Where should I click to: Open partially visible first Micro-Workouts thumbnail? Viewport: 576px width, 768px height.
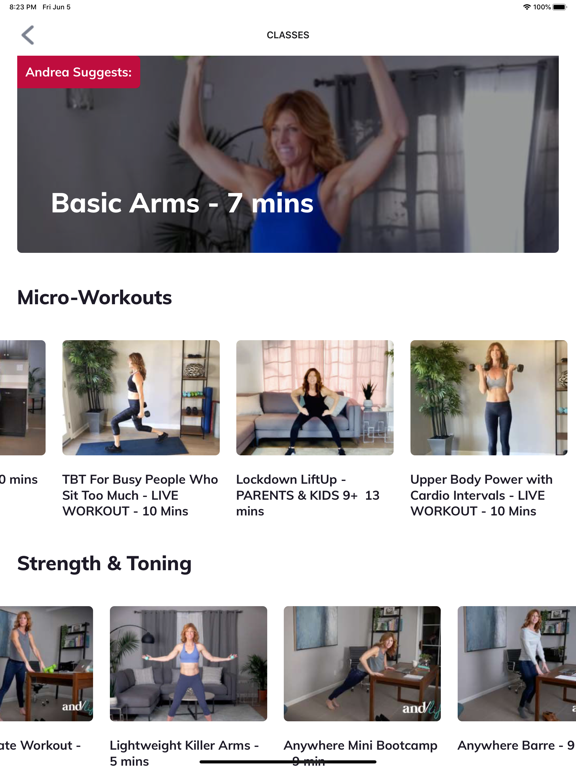click(x=23, y=398)
